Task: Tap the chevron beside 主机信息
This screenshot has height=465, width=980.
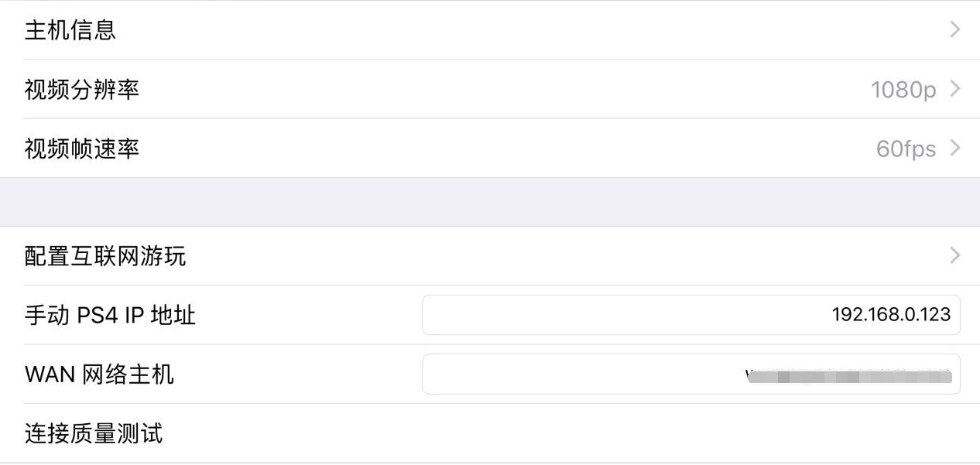Action: click(x=955, y=29)
